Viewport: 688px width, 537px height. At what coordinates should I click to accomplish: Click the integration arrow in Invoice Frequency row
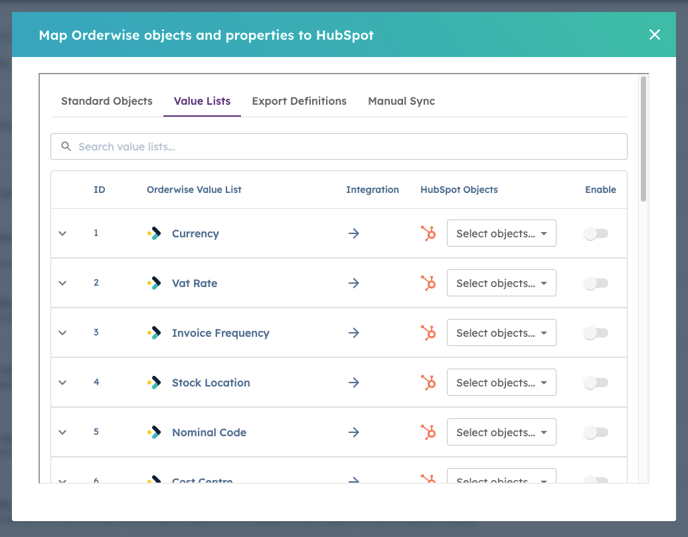tap(354, 333)
